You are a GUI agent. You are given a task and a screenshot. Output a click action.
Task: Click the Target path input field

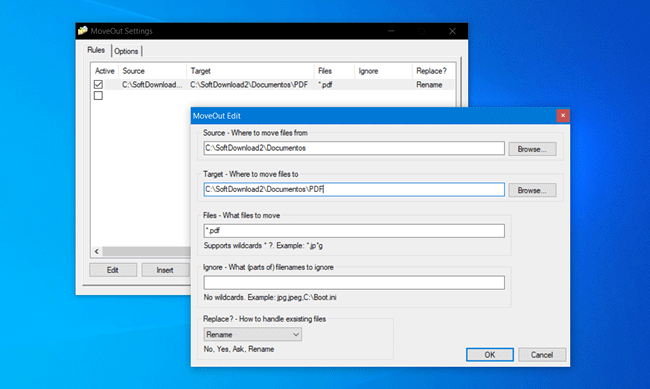[354, 190]
